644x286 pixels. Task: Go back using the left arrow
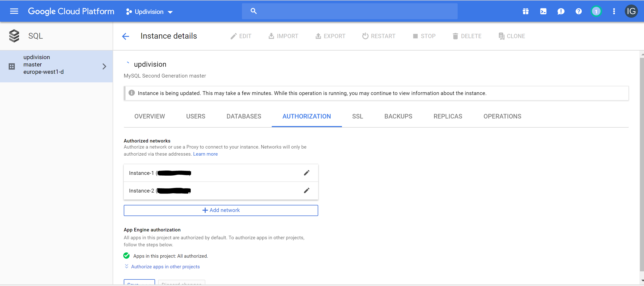[x=126, y=36]
